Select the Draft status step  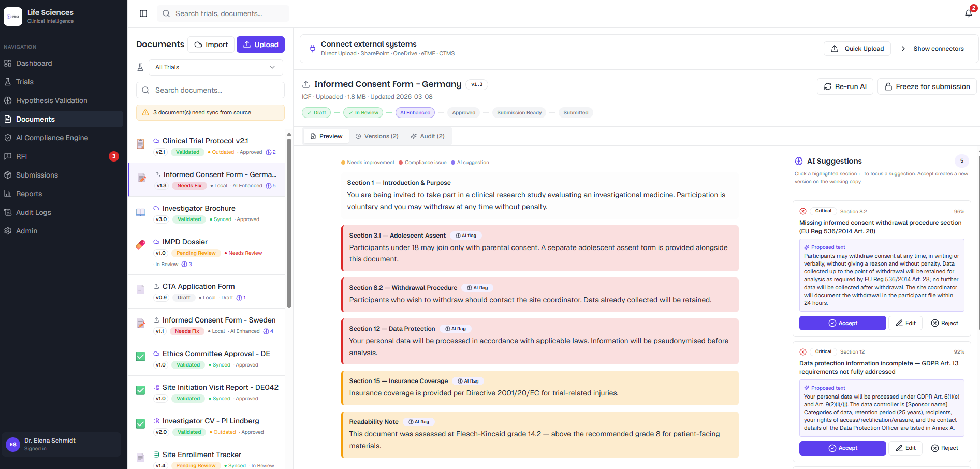pos(316,112)
